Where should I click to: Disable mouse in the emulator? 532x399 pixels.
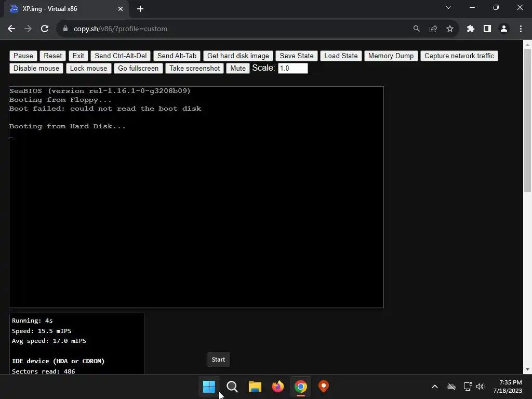36,68
